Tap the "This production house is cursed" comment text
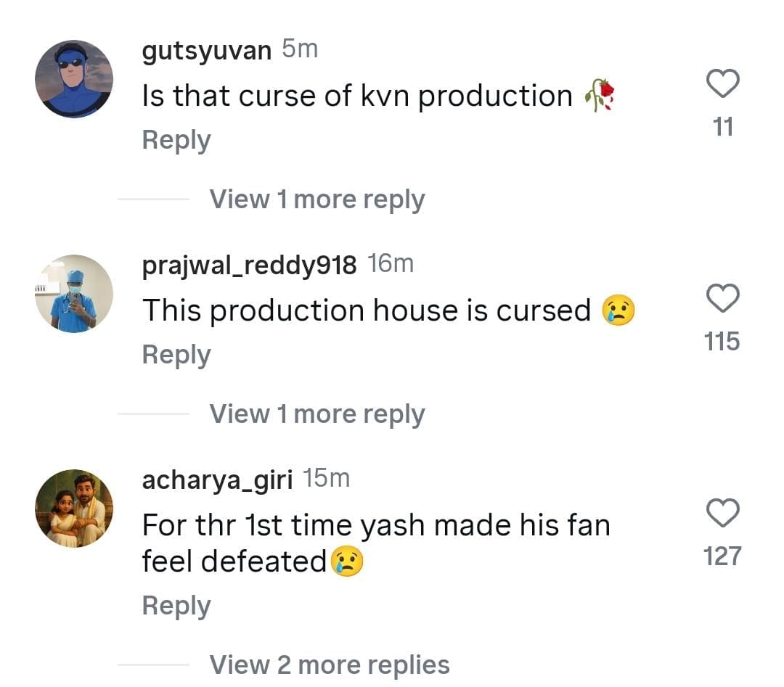This screenshot has height=687, width=784. pyautogui.click(x=367, y=310)
